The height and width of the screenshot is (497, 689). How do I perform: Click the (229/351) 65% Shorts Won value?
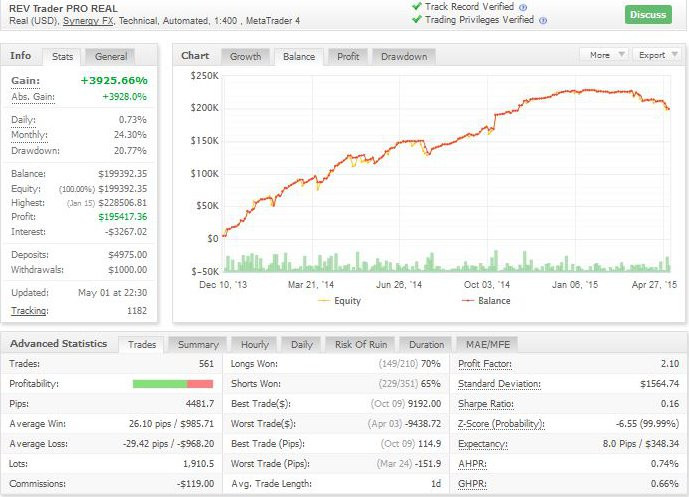point(410,384)
